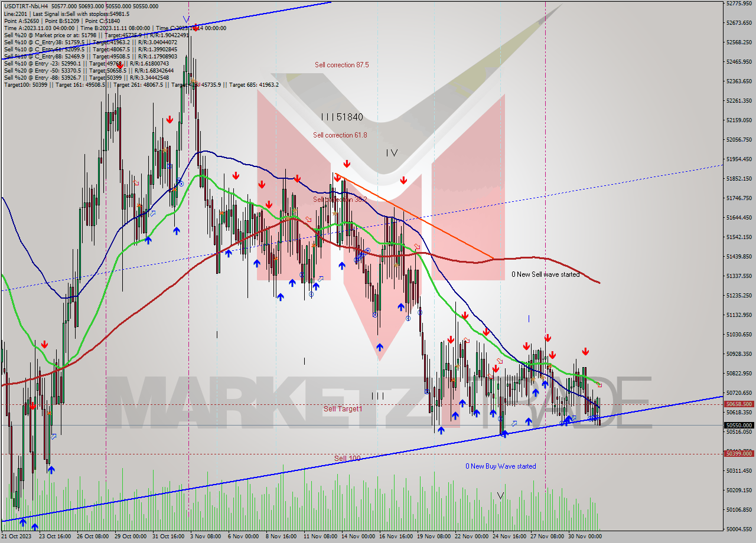This screenshot has width=756, height=543.
Task: Click the 51542.150 price axis value
Action: (x=739, y=237)
